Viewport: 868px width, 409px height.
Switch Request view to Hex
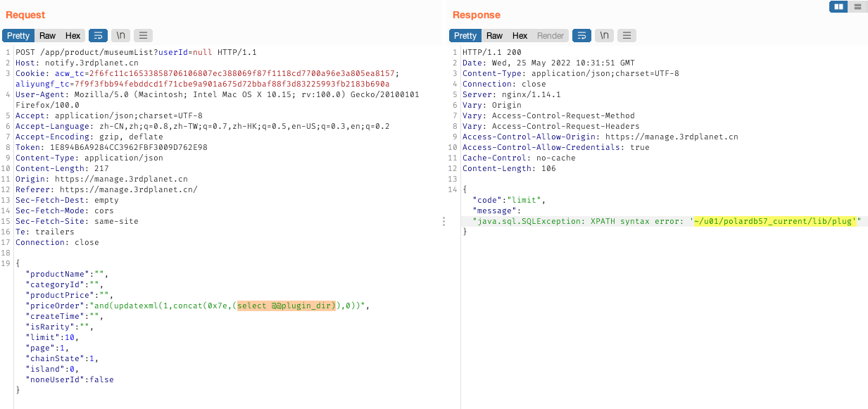[x=73, y=36]
